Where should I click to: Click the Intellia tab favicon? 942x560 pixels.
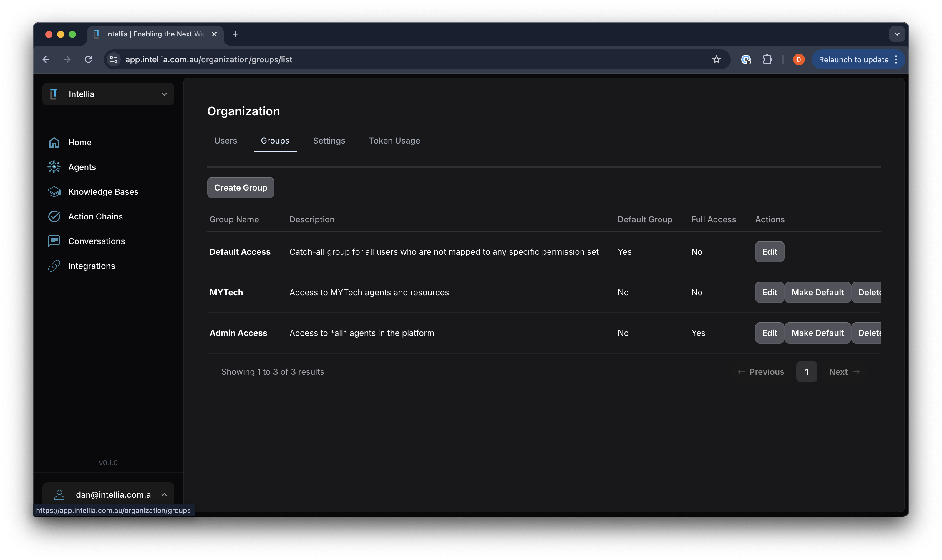coord(96,34)
